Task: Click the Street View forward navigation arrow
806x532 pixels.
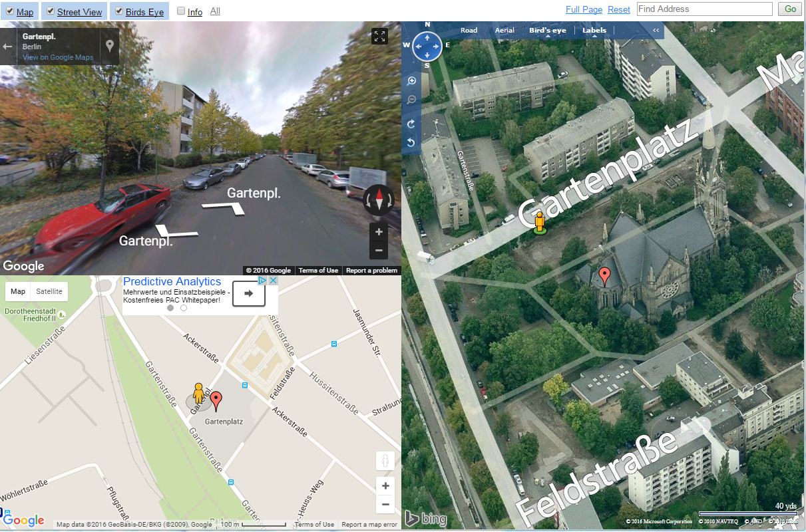Action: 224,207
